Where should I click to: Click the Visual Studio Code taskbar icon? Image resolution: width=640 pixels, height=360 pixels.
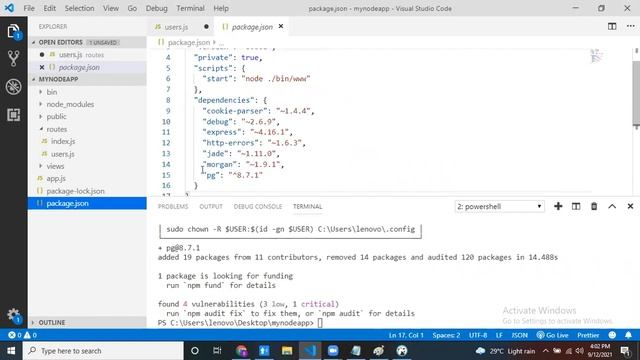pos(310,351)
